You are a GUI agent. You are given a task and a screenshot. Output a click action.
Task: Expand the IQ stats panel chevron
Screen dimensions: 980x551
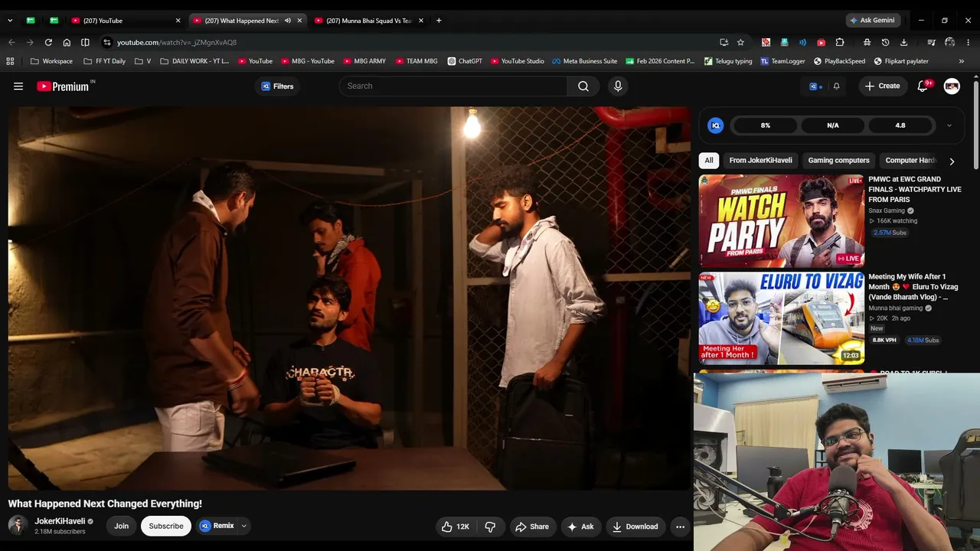pos(949,126)
